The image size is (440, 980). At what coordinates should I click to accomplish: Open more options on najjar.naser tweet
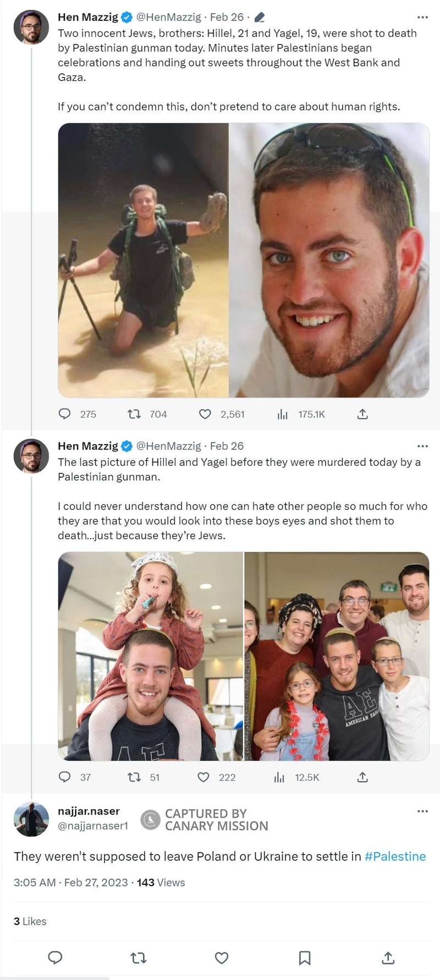(422, 811)
